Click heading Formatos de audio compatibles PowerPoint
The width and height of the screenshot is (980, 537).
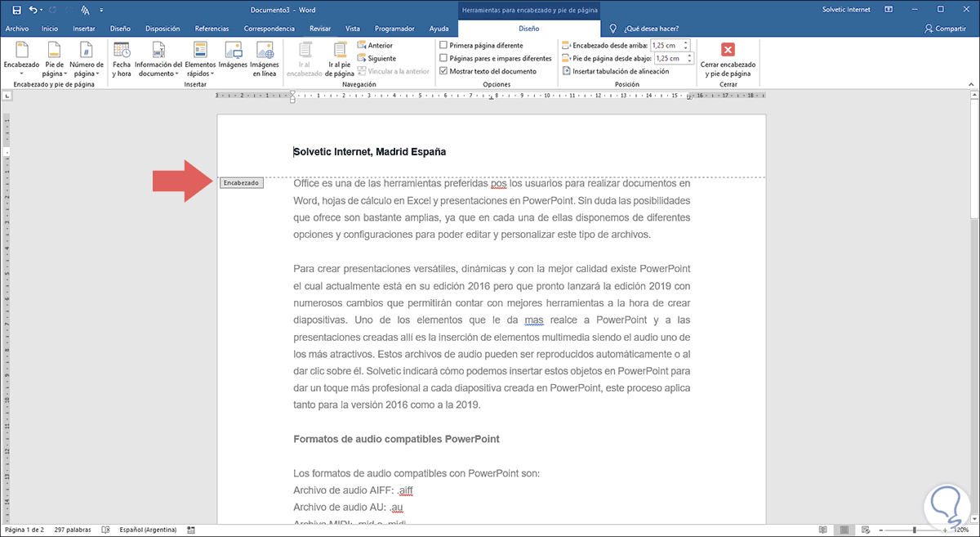[x=396, y=439]
